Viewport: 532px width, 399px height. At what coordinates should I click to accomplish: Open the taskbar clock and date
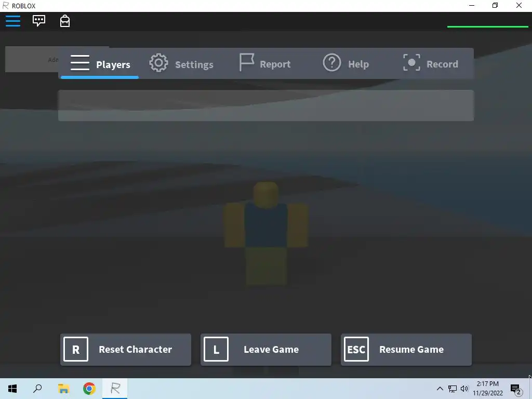488,389
